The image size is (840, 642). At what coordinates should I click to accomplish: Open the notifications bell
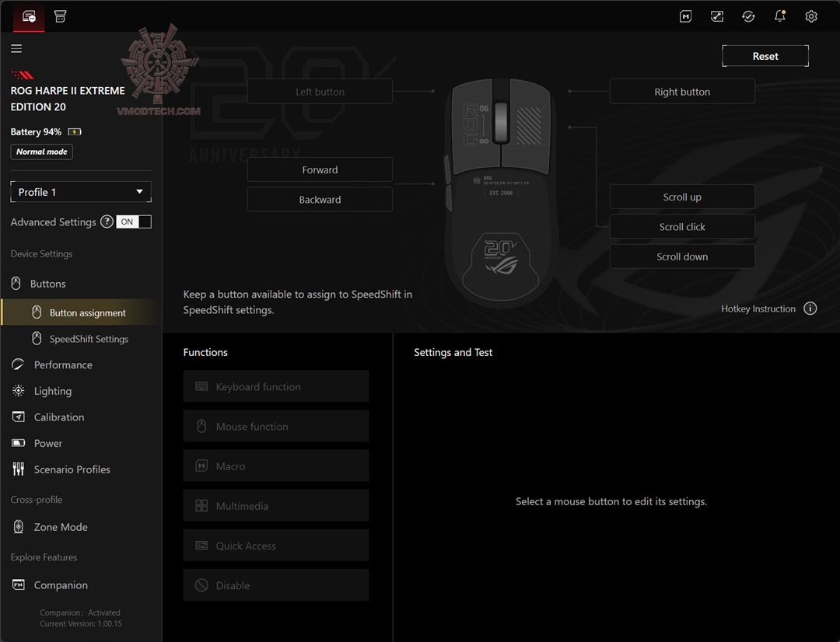point(780,16)
